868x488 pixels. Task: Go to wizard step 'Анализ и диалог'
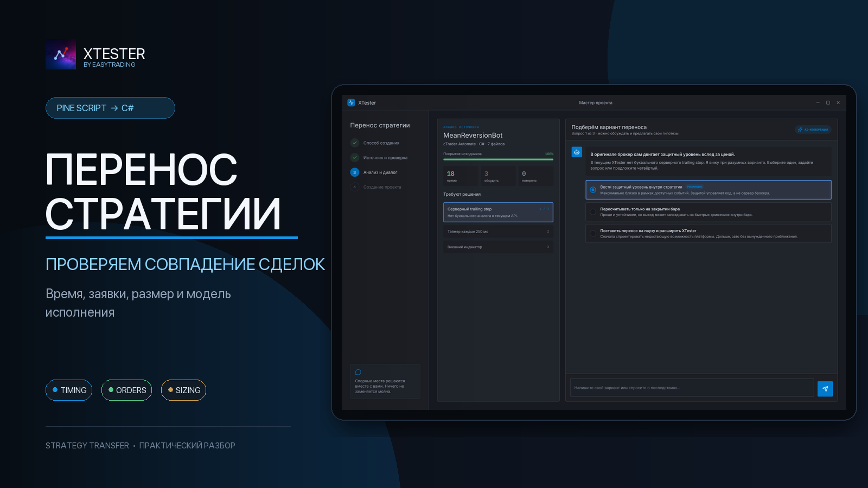click(380, 172)
